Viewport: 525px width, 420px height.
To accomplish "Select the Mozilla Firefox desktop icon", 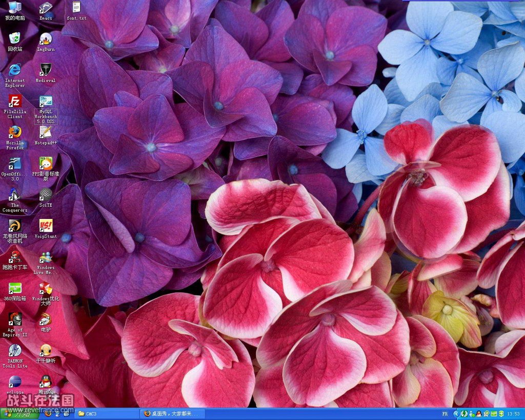I will pos(15,137).
